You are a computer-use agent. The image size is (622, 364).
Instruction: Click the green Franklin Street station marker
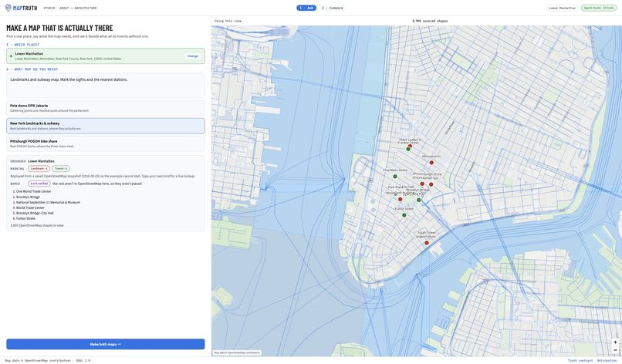tap(407, 149)
